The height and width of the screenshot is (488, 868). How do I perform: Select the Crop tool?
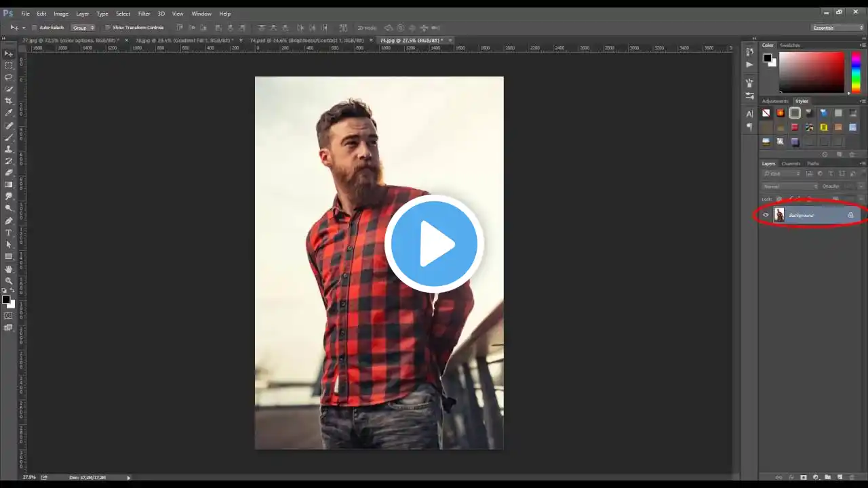(x=9, y=101)
